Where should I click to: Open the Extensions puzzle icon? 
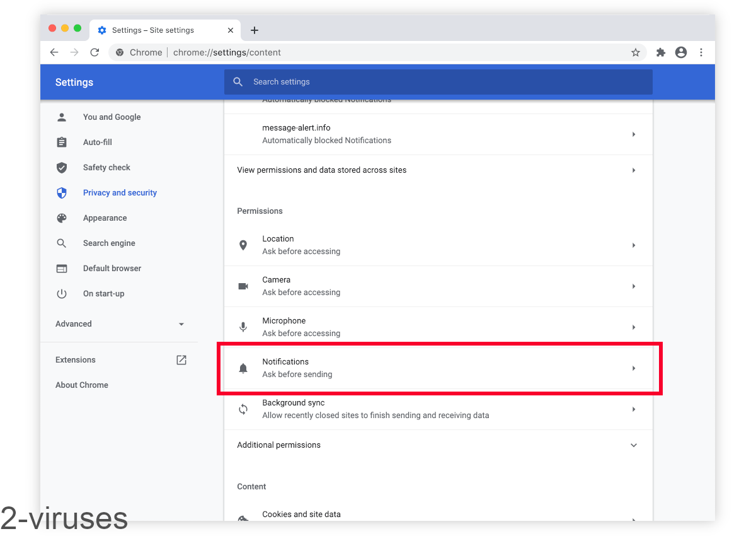660,52
